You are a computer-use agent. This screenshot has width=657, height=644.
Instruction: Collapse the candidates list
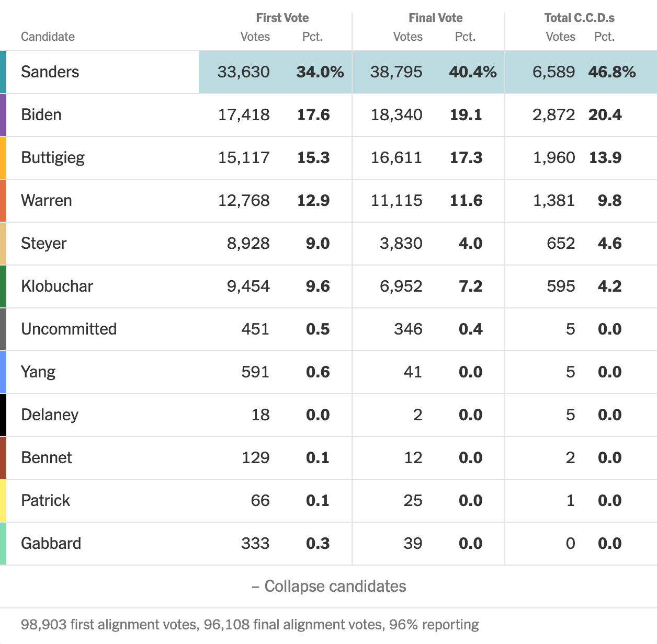(x=329, y=586)
